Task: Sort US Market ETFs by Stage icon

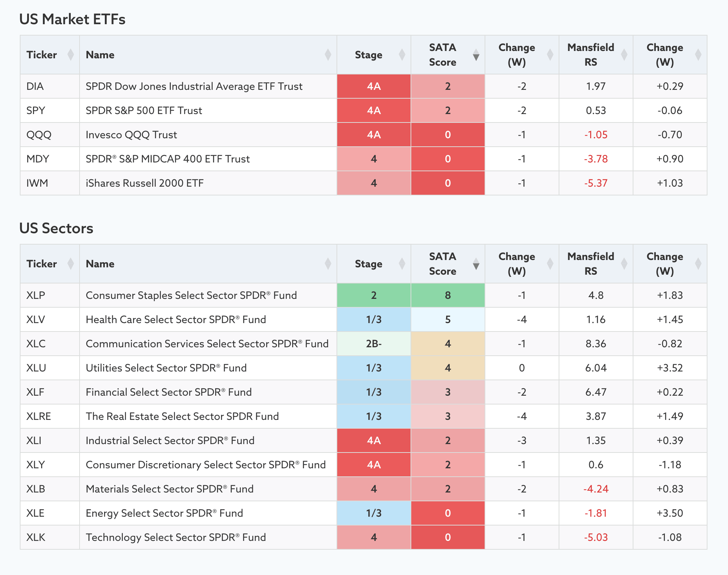Action: [402, 55]
